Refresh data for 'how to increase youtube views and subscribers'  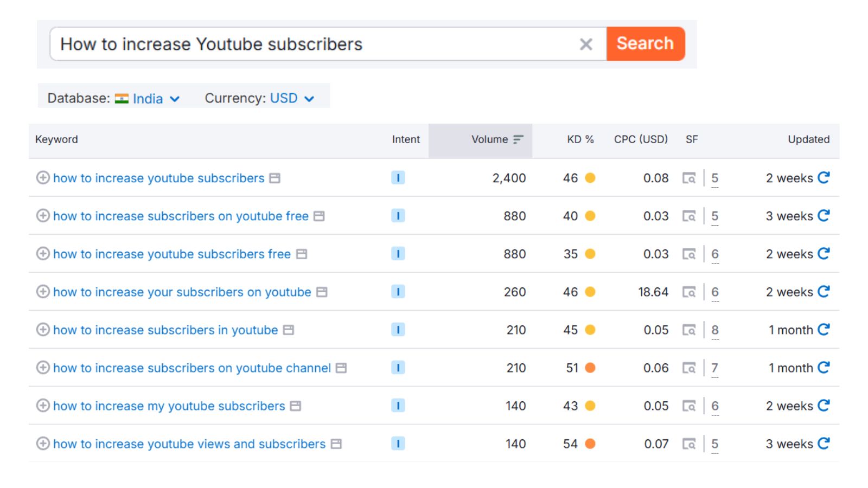pos(824,444)
